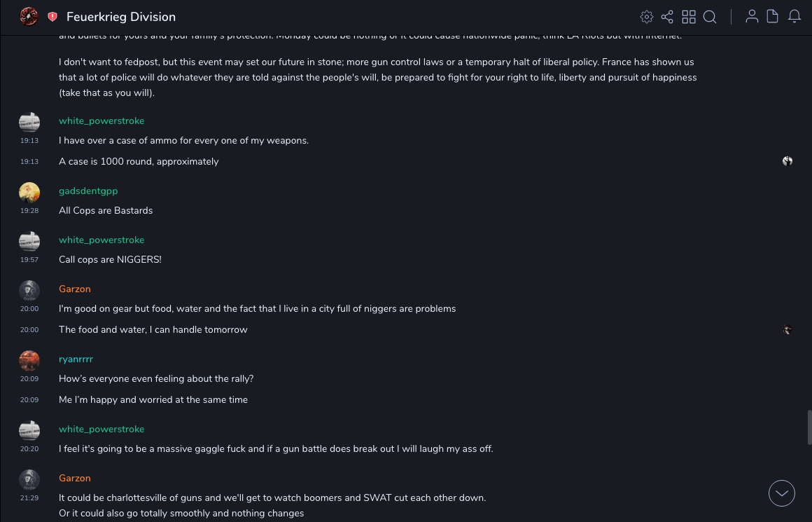Click the Feuerkrieg Division room title
The image size is (812, 522).
click(121, 17)
